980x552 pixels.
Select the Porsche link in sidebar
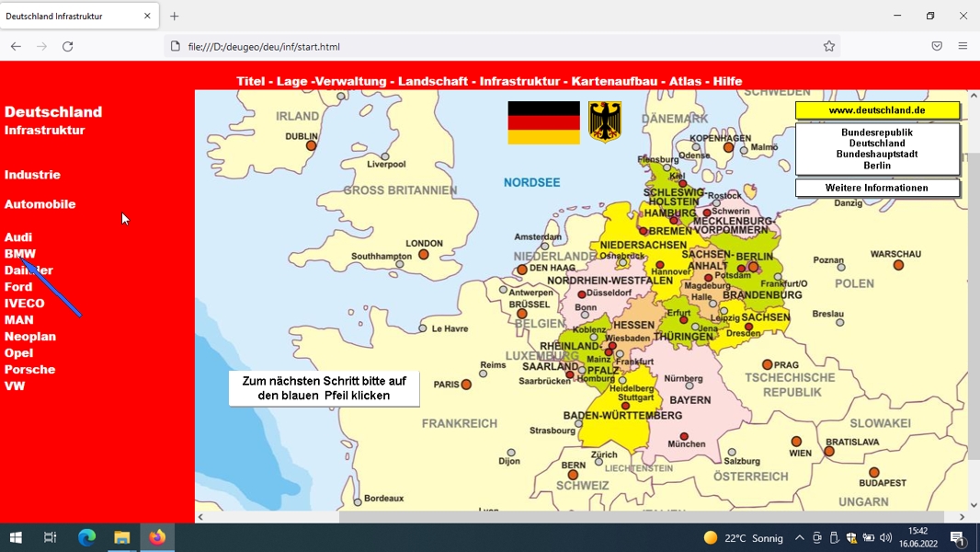pyautogui.click(x=29, y=370)
